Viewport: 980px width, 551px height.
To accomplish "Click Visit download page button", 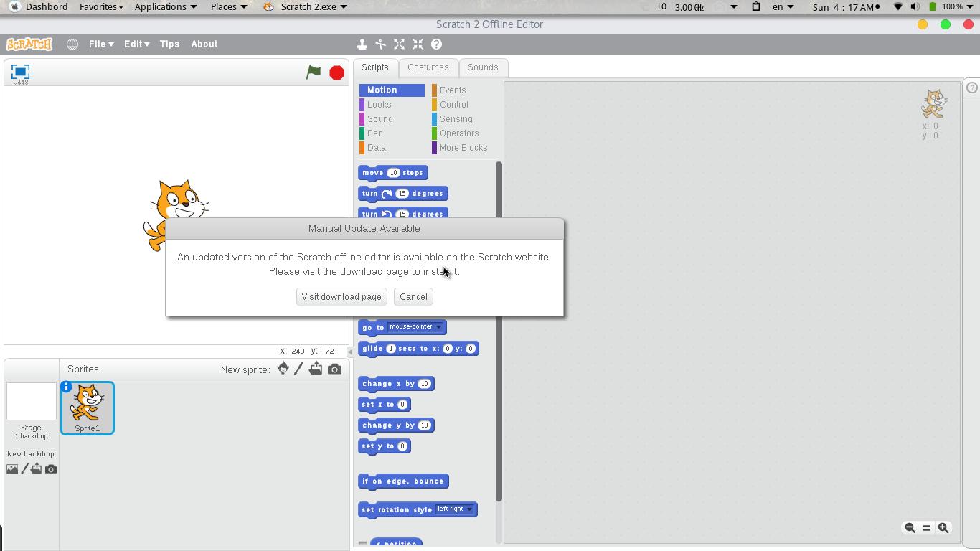I will (341, 297).
